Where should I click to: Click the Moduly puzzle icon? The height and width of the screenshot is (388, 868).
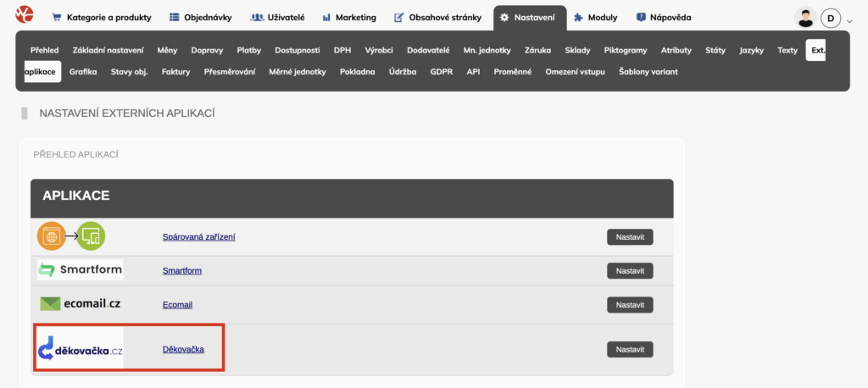[x=578, y=18]
